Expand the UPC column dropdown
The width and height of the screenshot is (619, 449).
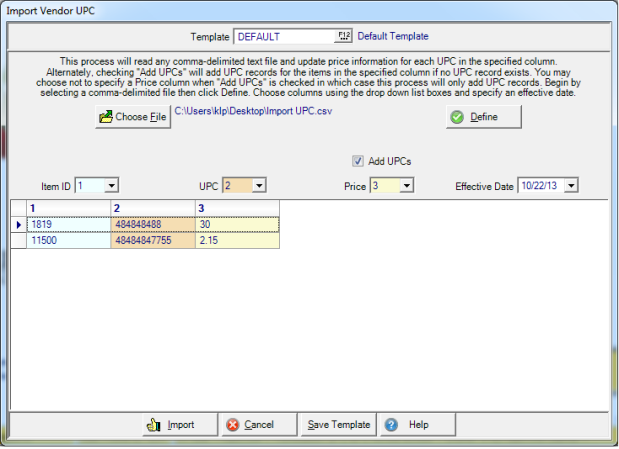click(258, 186)
